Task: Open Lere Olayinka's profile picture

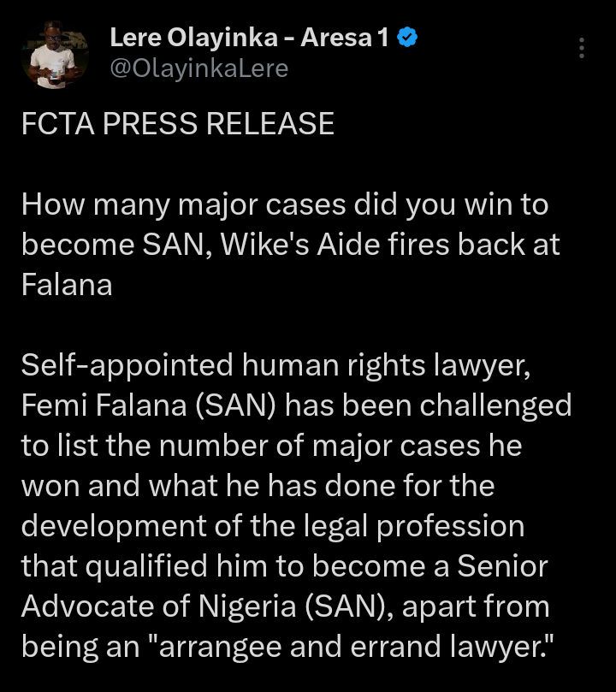Action: 55,55
